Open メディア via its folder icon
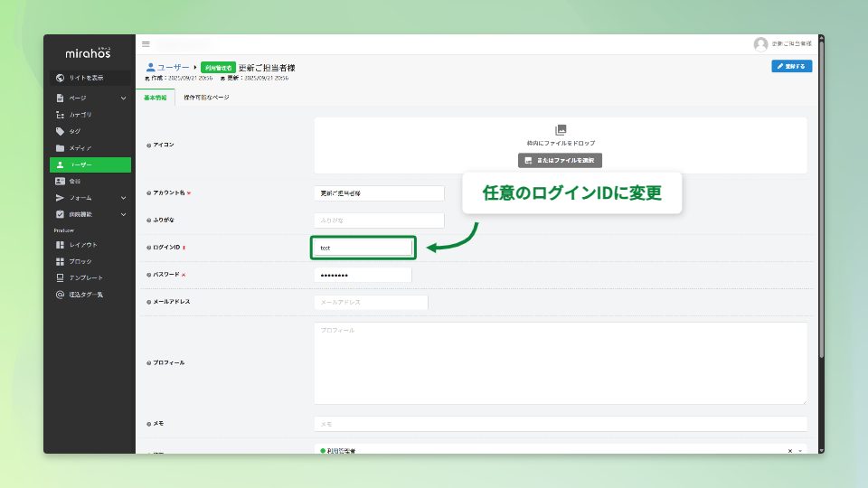Viewport: 868px width, 488px height. [x=60, y=148]
